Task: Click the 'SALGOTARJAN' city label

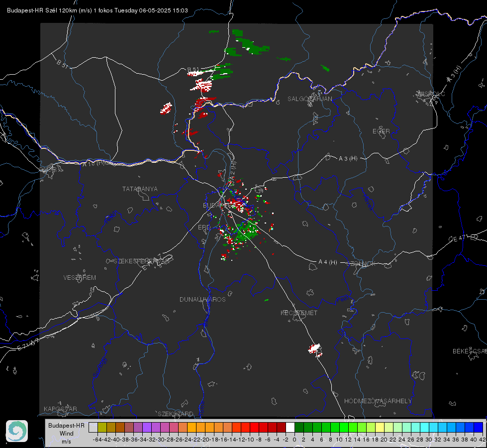Action: click(x=309, y=99)
